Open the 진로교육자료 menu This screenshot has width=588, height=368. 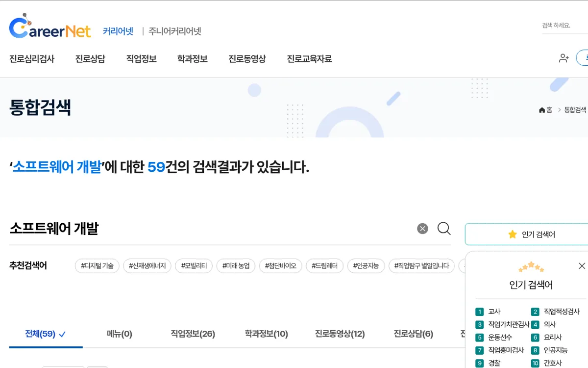coord(309,59)
